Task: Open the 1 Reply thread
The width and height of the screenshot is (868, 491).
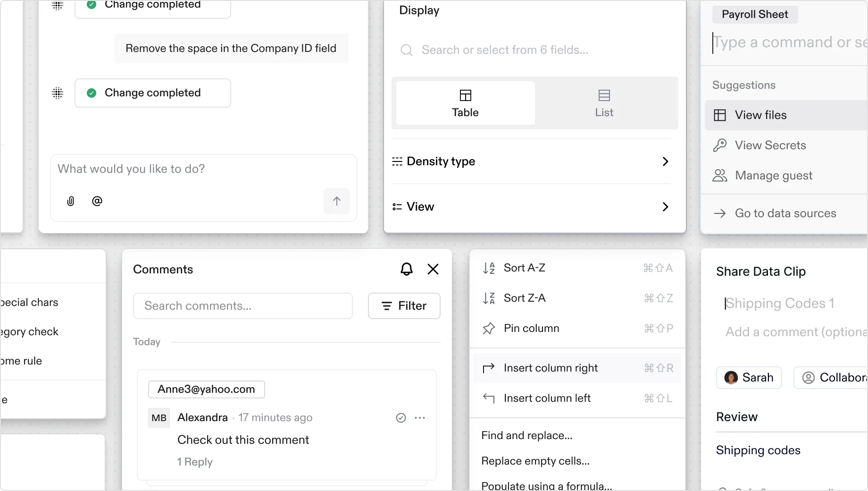Action: [x=194, y=462]
